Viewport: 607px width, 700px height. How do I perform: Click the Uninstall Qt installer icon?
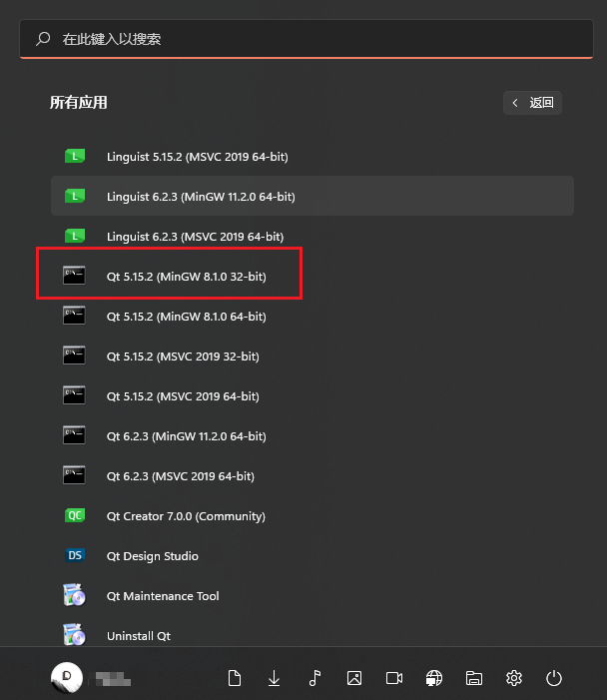(74, 635)
